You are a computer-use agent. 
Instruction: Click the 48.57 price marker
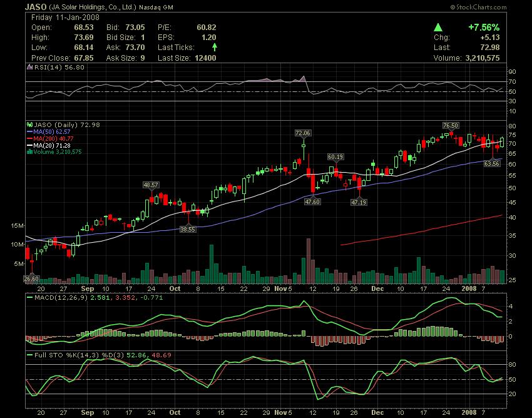click(x=151, y=185)
